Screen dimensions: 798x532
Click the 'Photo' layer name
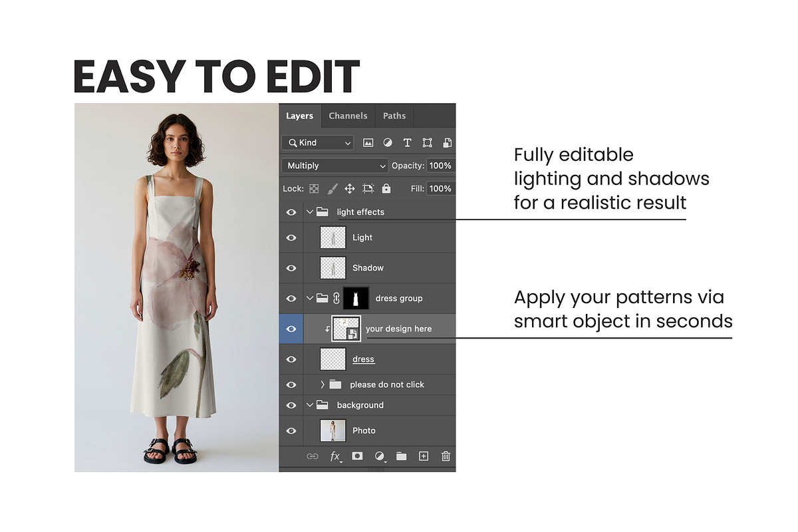(x=364, y=430)
